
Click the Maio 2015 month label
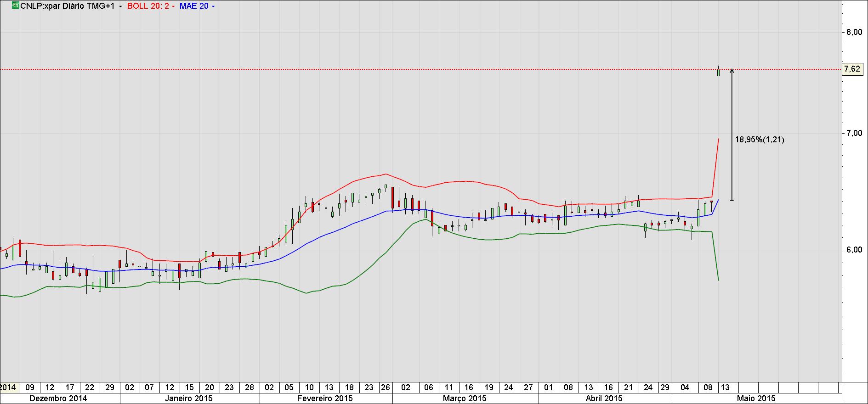tap(756, 398)
